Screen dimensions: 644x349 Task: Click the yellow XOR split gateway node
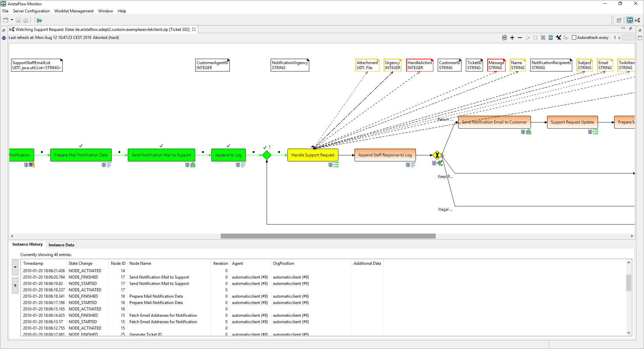coord(437,155)
